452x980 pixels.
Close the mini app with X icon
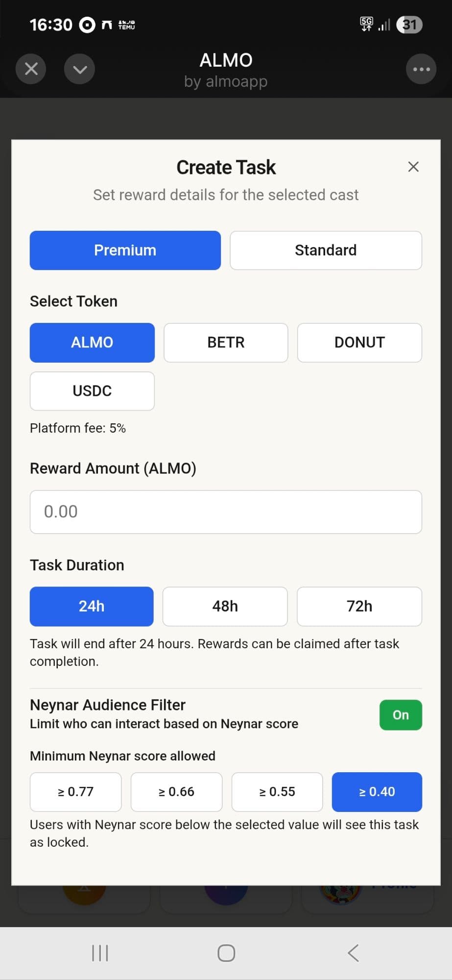(31, 69)
